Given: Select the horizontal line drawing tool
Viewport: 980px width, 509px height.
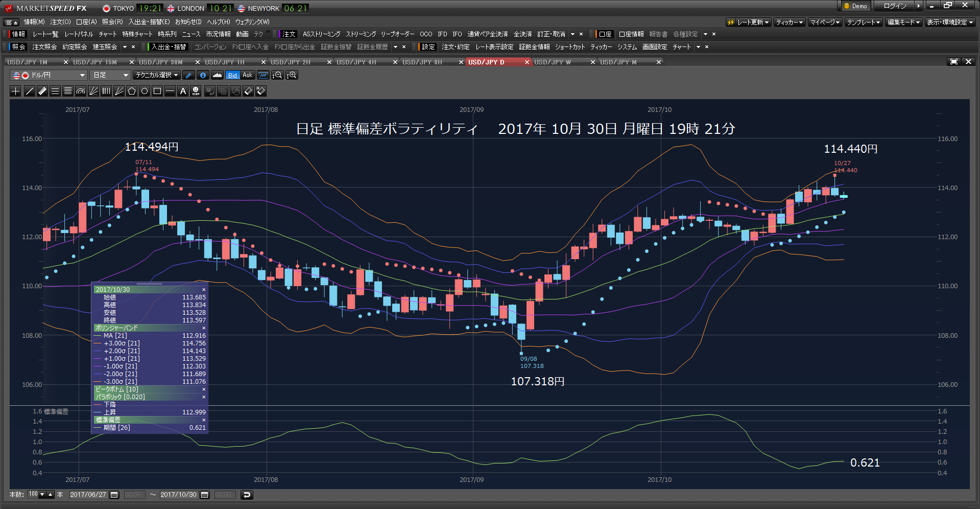Looking at the screenshot, I should pos(170,91).
